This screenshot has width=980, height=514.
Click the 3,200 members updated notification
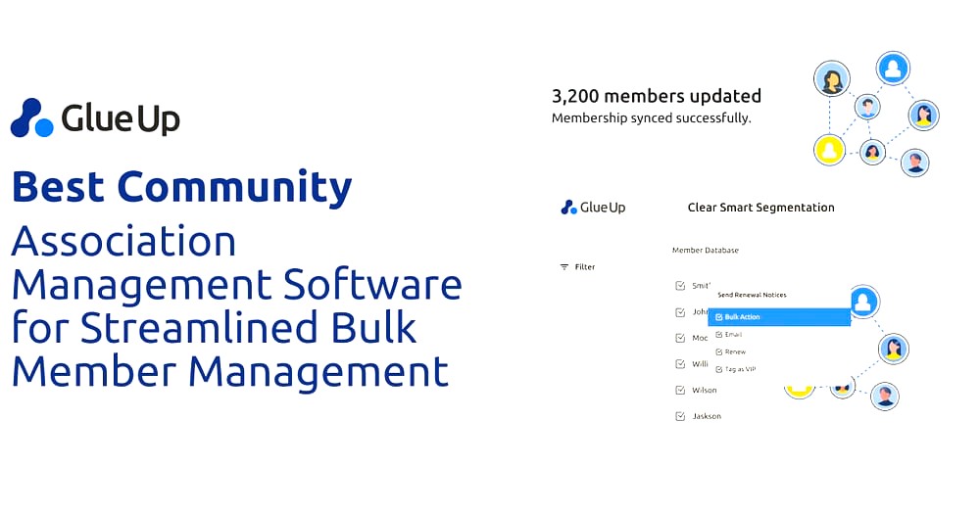click(x=657, y=106)
